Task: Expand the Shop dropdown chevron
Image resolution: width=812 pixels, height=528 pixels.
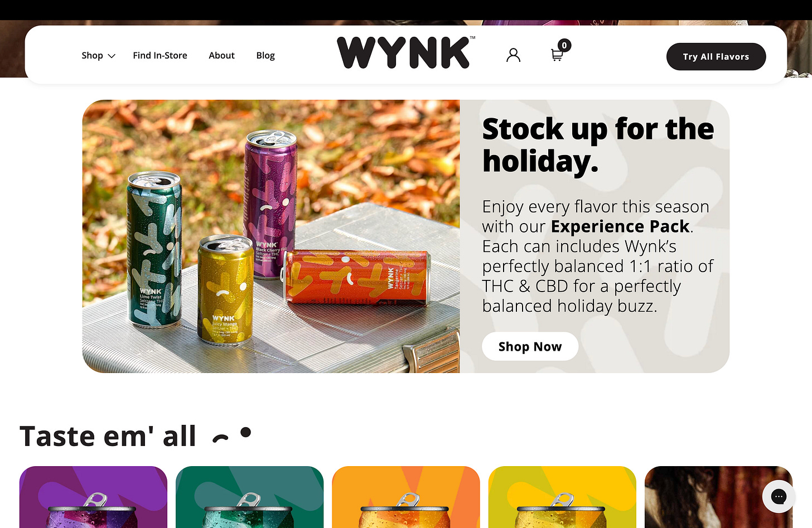Action: tap(112, 56)
